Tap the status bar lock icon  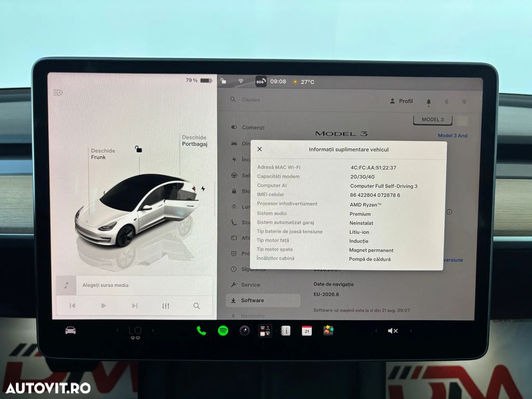223,81
